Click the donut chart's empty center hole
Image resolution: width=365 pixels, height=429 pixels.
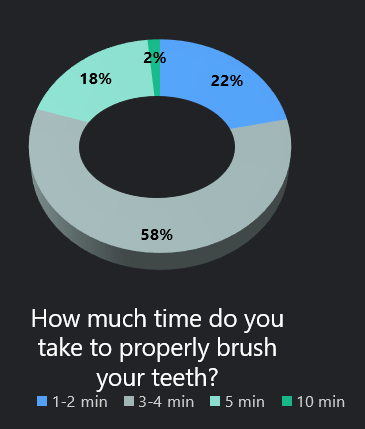coord(157,147)
